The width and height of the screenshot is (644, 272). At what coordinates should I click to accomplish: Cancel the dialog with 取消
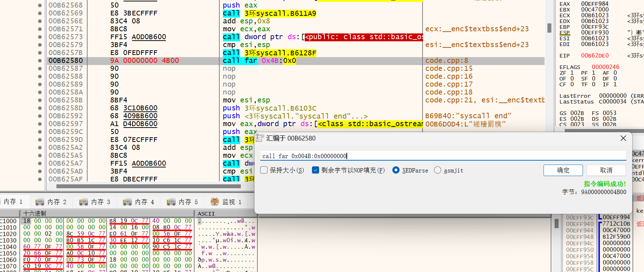[x=606, y=170]
